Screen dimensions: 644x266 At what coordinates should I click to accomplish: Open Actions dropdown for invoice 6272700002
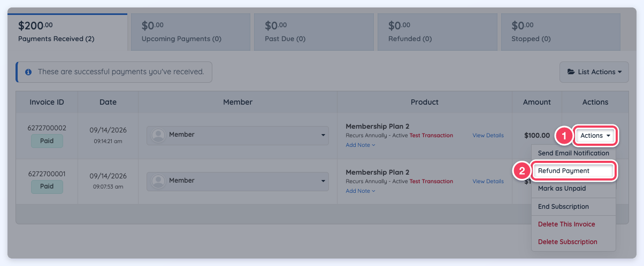pos(595,136)
